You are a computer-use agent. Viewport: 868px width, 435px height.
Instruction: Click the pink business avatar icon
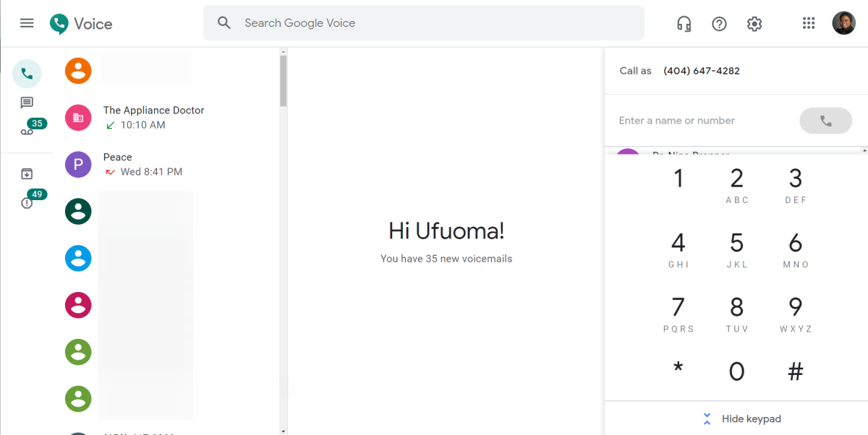(78, 117)
